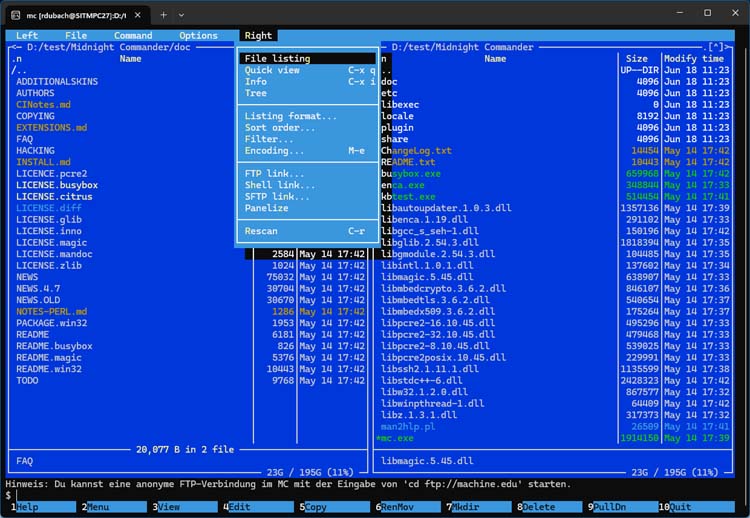The width and height of the screenshot is (750, 518).
Task: Select TODO in the left panel
Action: point(27,380)
